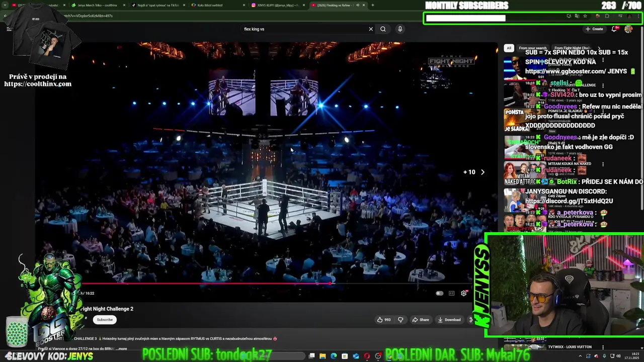Dislike the video with thumbs down
Screen dimensions: 644x362
pyautogui.click(x=400, y=320)
